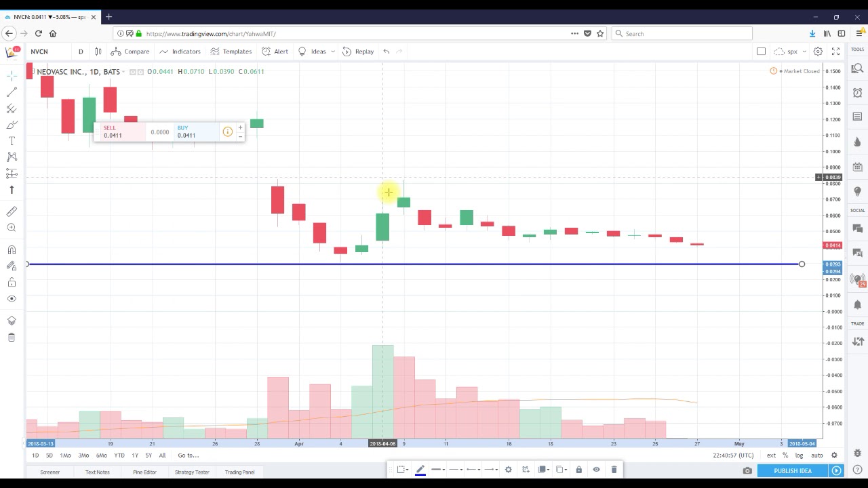Image resolution: width=868 pixels, height=488 pixels.
Task: Open the Strategy Tester tab
Action: [192, 472]
